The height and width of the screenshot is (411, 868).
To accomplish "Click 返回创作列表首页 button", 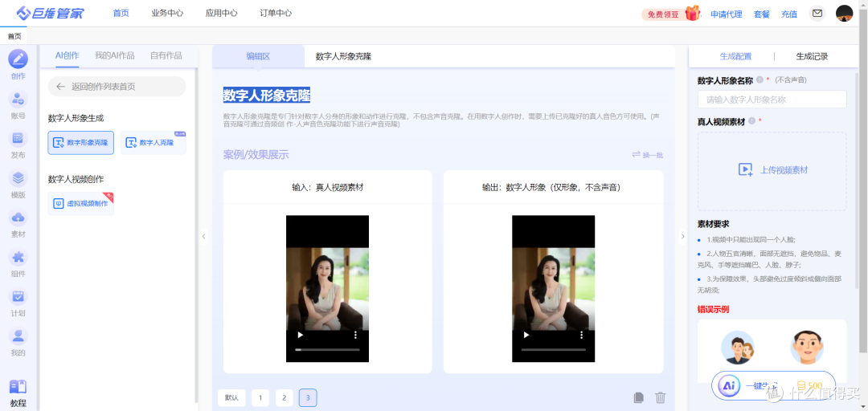I will click(x=117, y=87).
